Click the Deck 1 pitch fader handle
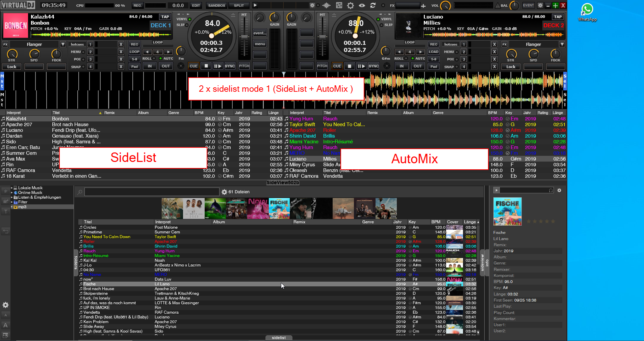Viewport: 644px width, 341px height. pyautogui.click(x=244, y=37)
